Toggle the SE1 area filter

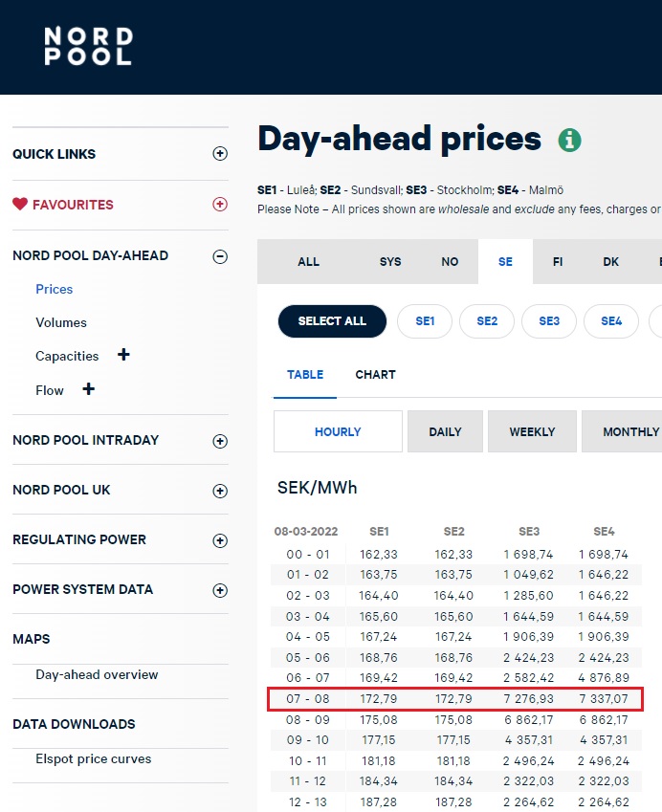425,321
